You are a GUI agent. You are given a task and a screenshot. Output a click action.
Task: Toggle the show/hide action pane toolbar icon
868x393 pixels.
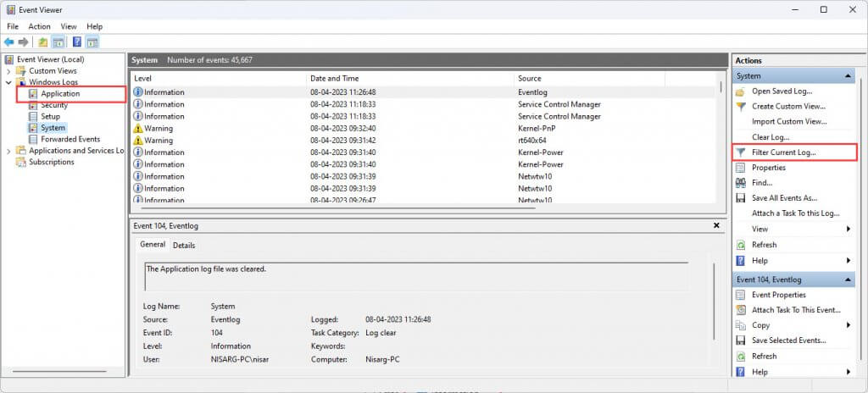pos(92,42)
